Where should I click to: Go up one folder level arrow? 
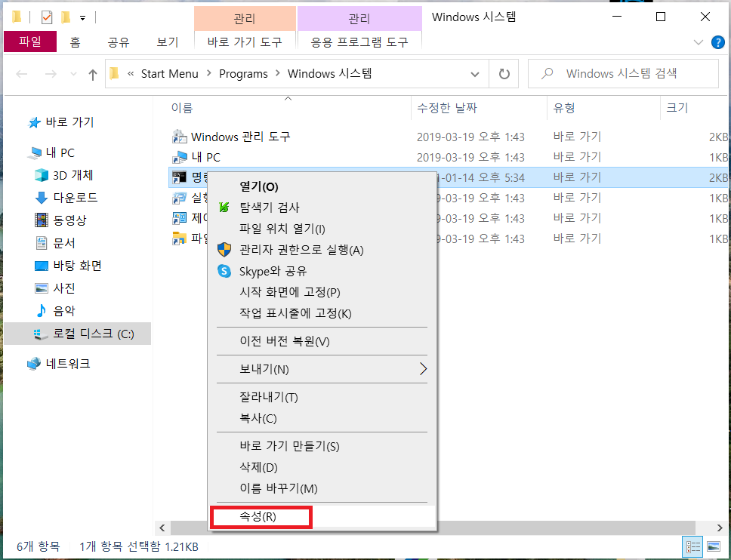pos(93,74)
